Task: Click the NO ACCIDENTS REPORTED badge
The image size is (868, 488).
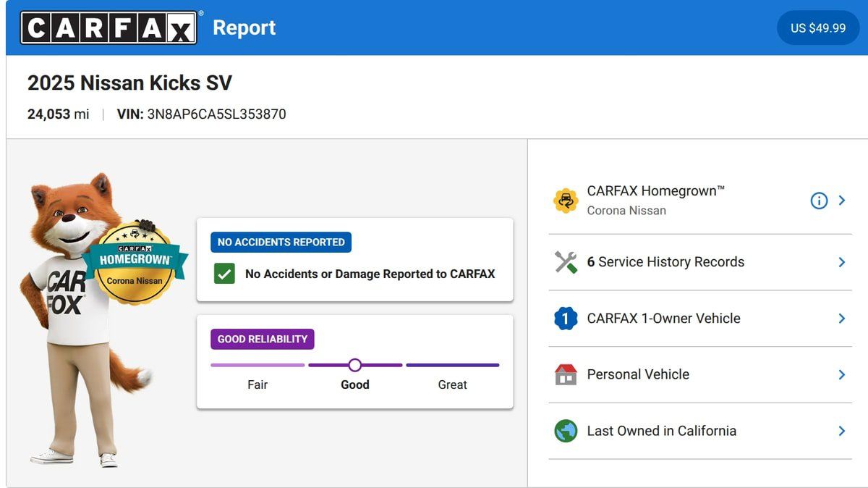Action: pos(281,242)
